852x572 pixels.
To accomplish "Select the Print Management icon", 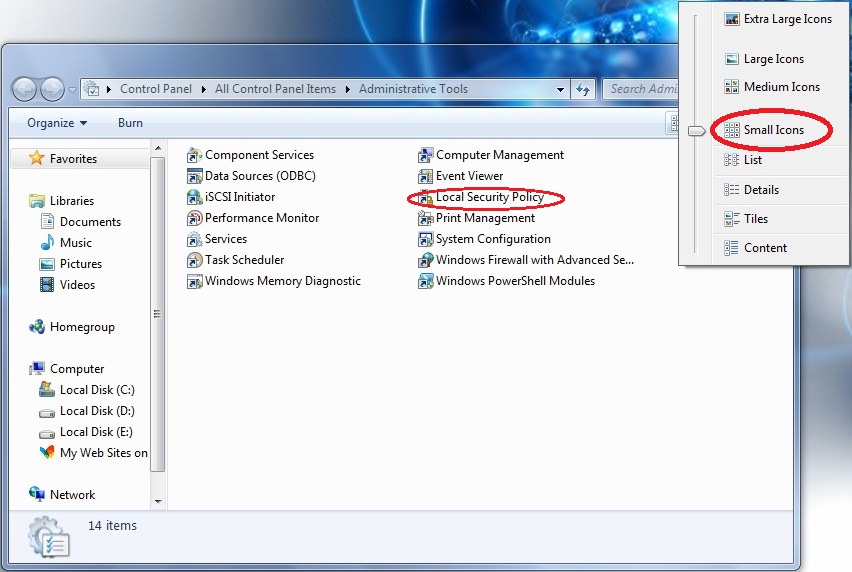I will pos(425,218).
